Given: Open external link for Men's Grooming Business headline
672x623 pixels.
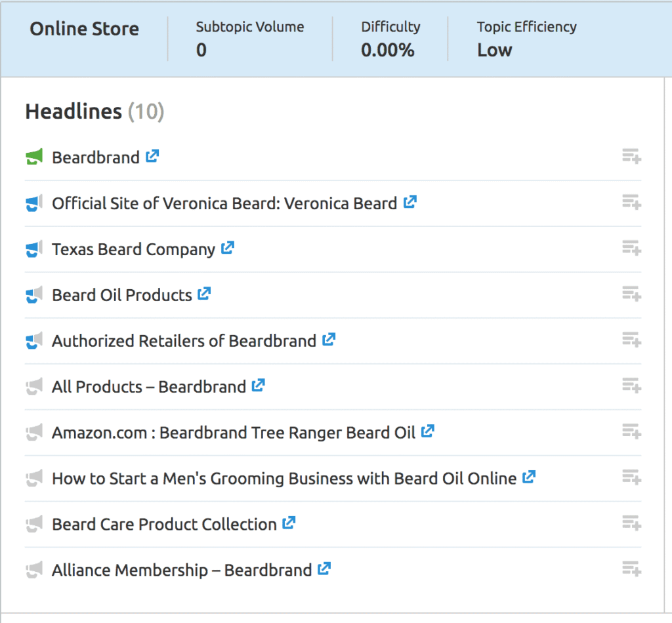Looking at the screenshot, I should pyautogui.click(x=529, y=478).
